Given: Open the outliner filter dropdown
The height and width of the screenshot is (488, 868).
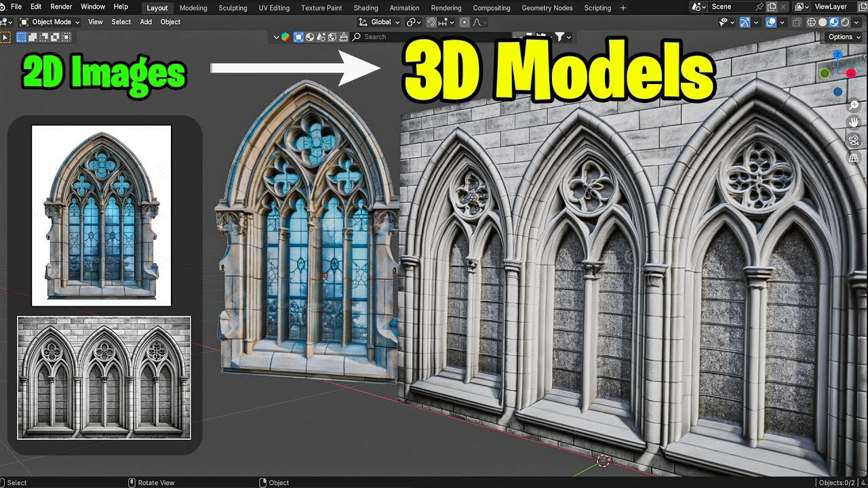Looking at the screenshot, I should [562, 37].
